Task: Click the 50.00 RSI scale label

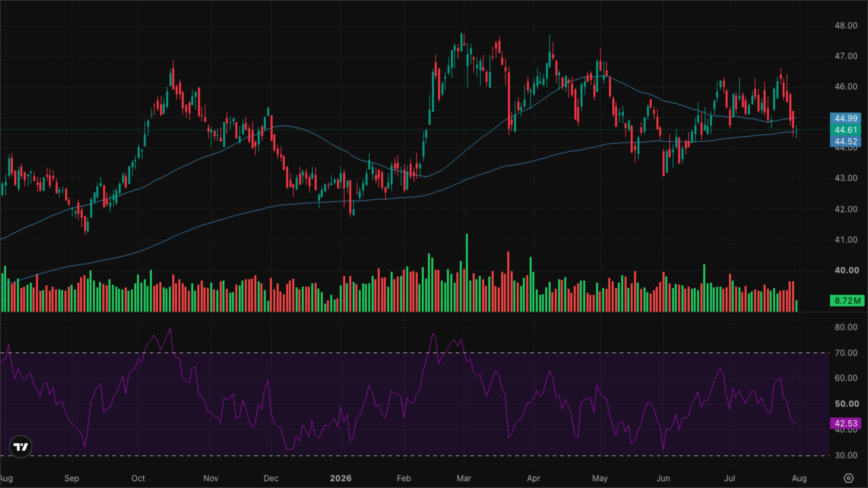Action: pos(847,404)
